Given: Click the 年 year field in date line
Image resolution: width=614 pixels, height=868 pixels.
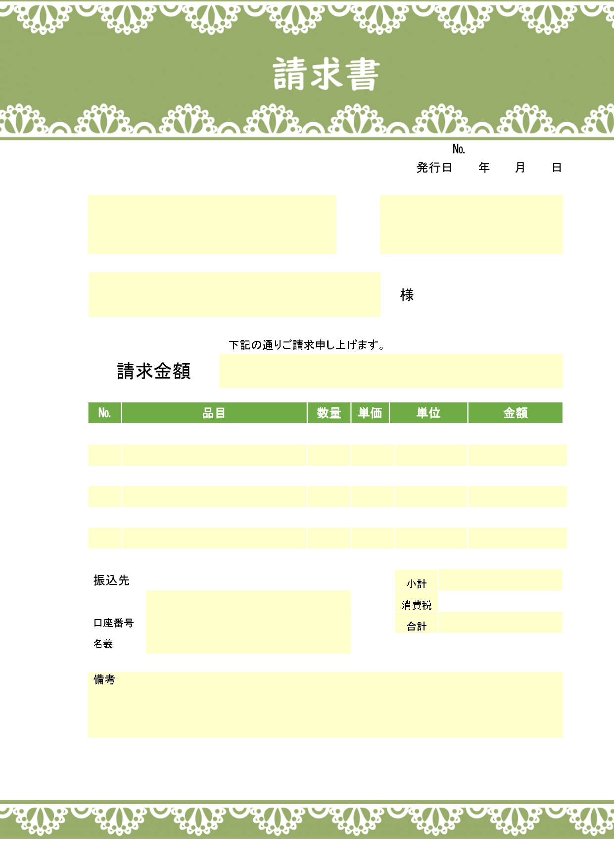Looking at the screenshot, I should [484, 168].
